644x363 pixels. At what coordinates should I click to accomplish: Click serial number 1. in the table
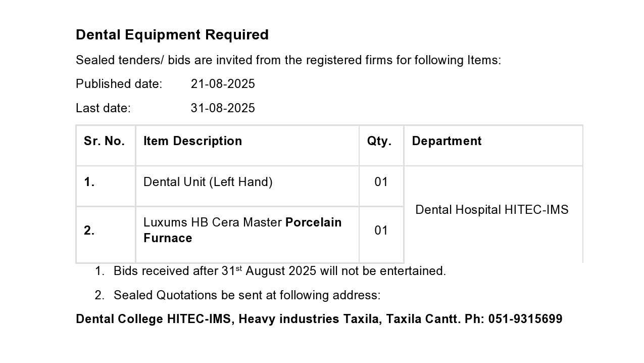89,183
